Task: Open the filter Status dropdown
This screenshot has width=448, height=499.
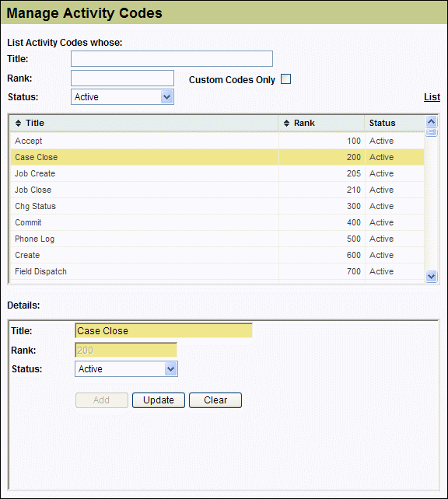Action: tap(122, 96)
